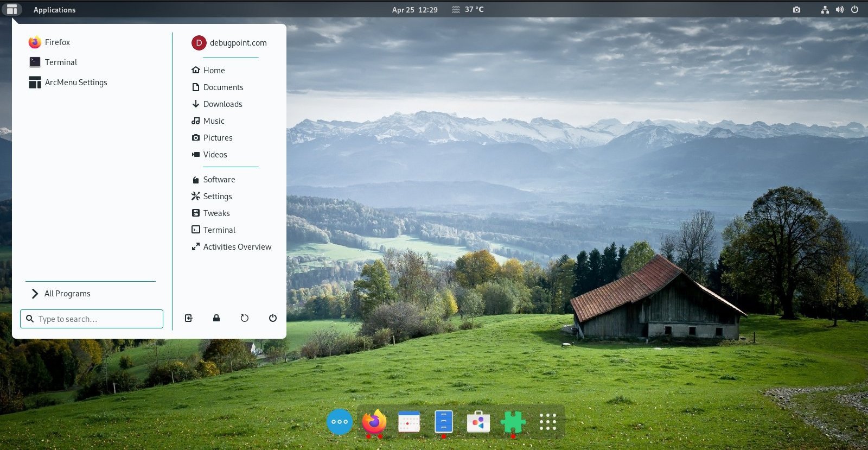868x450 pixels.
Task: Open the green Extensions puzzle icon in dock
Action: [513, 422]
